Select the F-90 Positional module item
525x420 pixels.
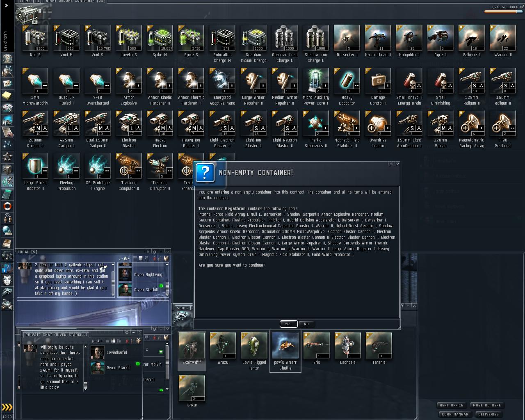click(503, 129)
